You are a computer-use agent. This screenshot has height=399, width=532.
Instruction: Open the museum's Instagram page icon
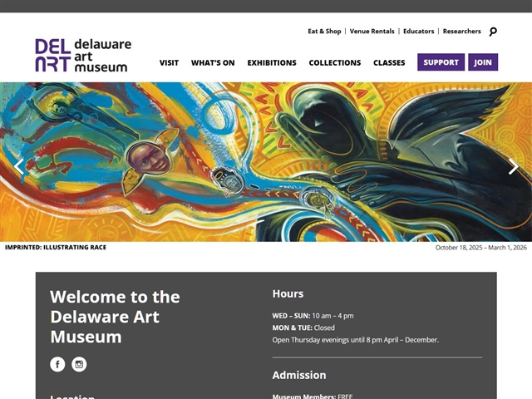click(79, 364)
